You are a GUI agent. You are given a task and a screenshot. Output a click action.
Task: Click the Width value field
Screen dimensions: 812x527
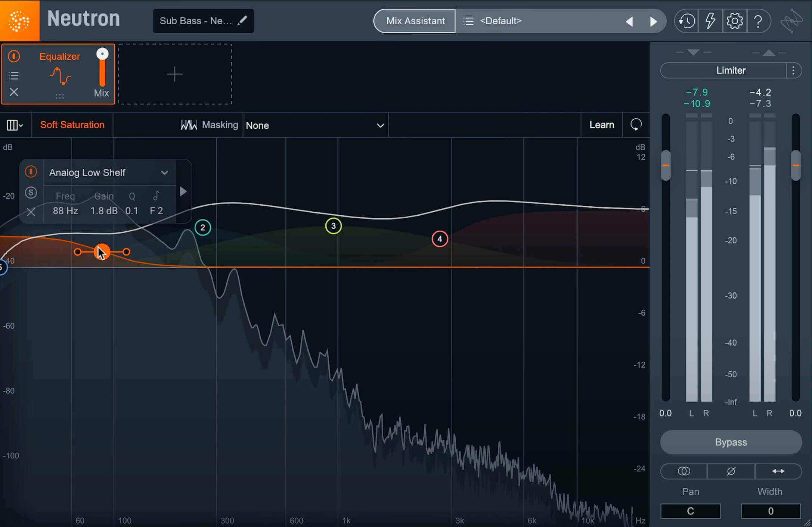[771, 511]
